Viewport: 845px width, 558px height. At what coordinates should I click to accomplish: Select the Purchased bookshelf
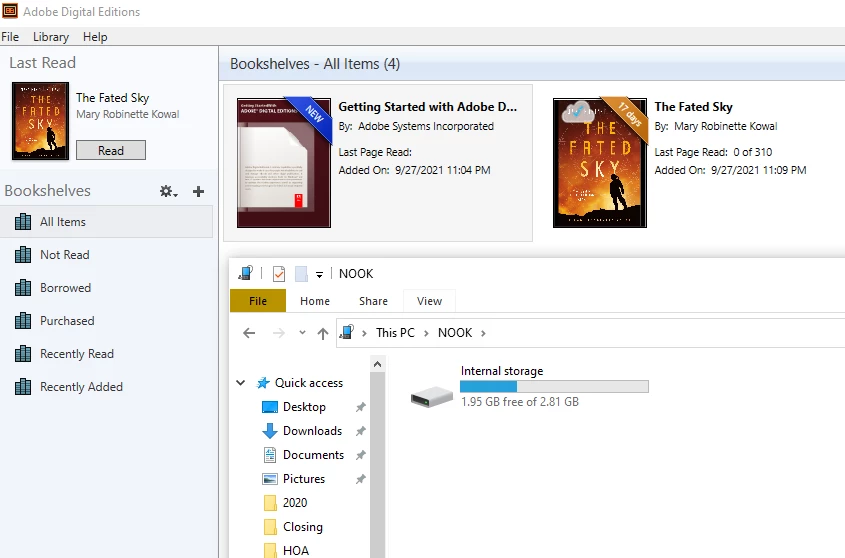point(106,321)
